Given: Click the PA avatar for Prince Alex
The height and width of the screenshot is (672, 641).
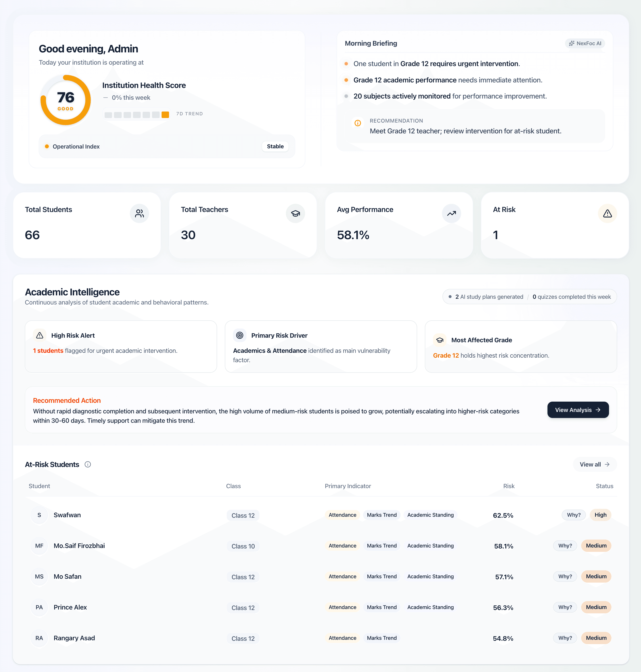Looking at the screenshot, I should [39, 607].
